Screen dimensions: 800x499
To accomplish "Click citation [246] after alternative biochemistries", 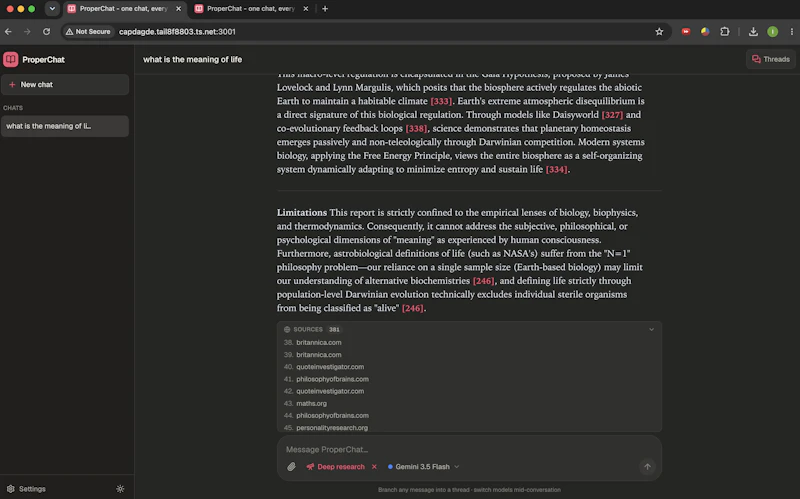I will (x=483, y=281).
